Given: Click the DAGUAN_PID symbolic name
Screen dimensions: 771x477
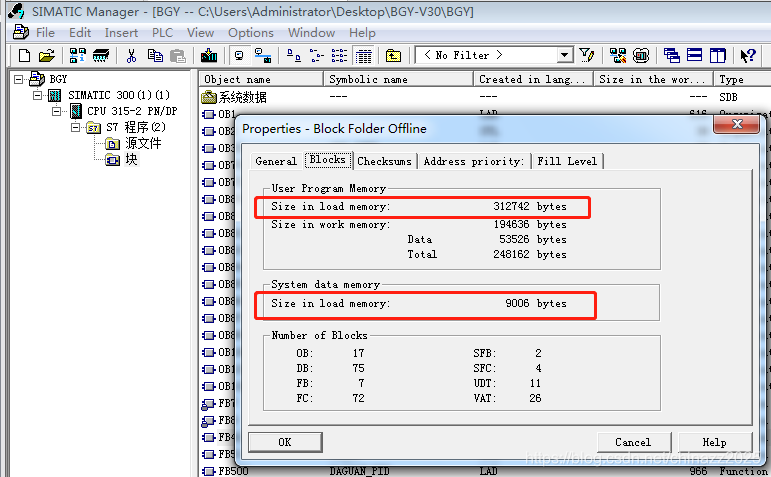Looking at the screenshot, I should (359, 471).
